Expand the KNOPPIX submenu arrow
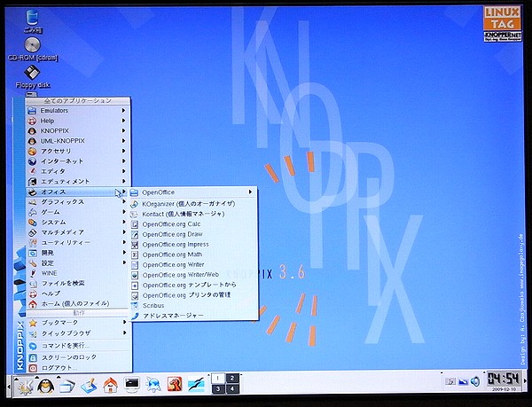The image size is (532, 407). coord(123,131)
